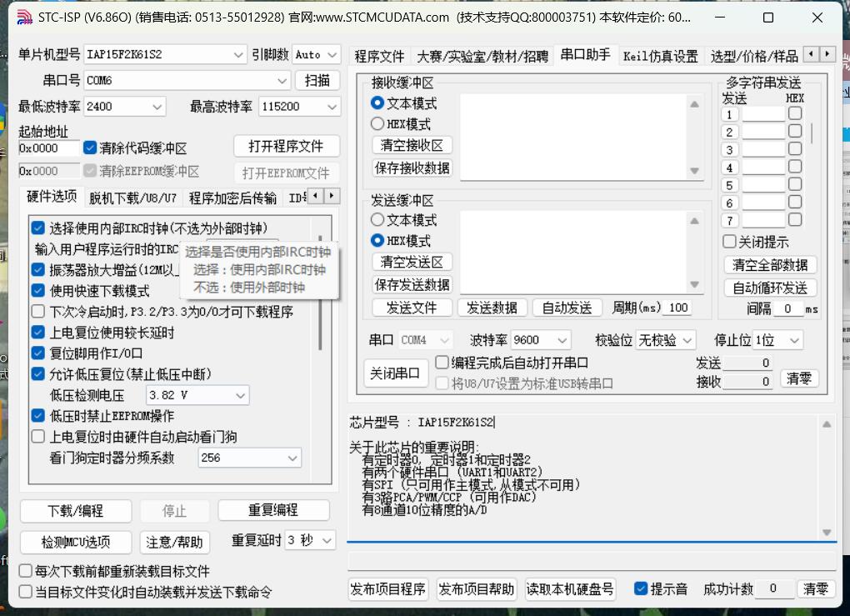The height and width of the screenshot is (616, 850).
Task: Open 波特率 9600 dropdown in 串口助手
Action: click(541, 340)
